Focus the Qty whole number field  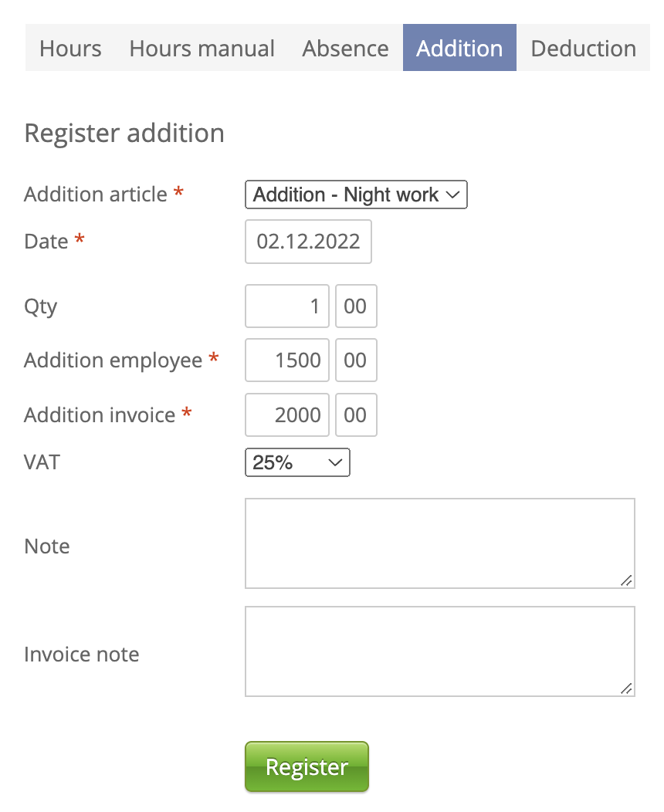click(287, 306)
